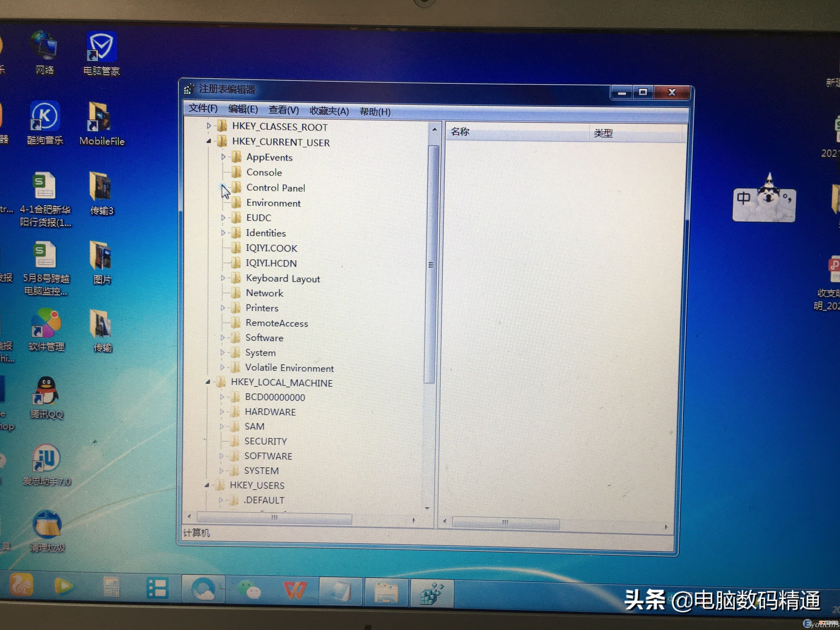Expand the BCD00000000 key
The width and height of the screenshot is (840, 630).
tap(222, 397)
